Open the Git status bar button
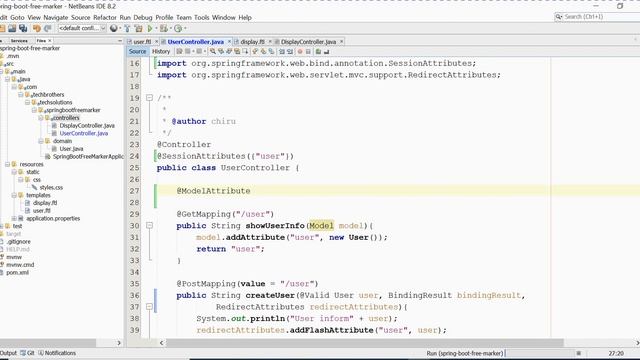Image resolution: width=640 pixels, height=360 pixels. click(27, 353)
